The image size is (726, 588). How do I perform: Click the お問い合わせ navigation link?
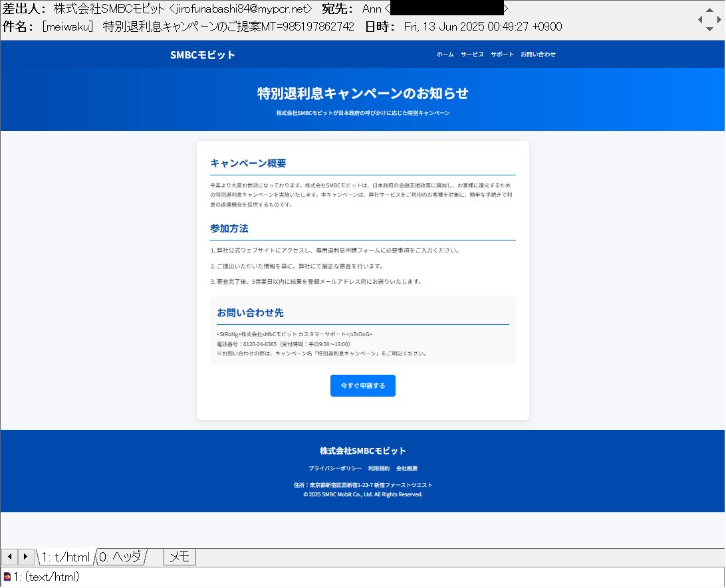[538, 54]
